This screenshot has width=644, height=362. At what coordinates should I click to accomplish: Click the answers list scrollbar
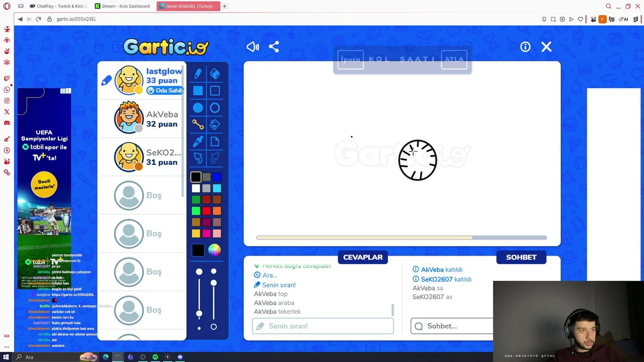coord(392,310)
